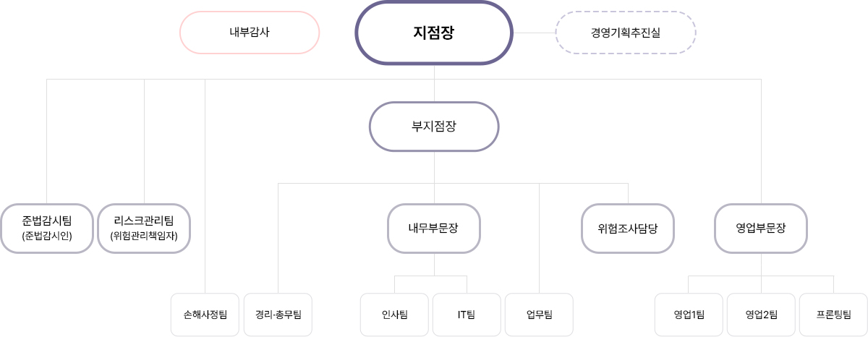
Task: Click the 지점장 top node
Action: point(433,33)
